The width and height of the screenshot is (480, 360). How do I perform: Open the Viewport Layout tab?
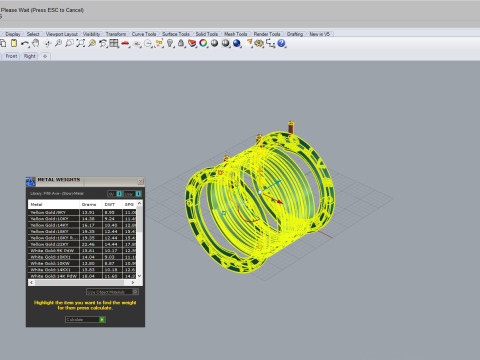(62, 34)
